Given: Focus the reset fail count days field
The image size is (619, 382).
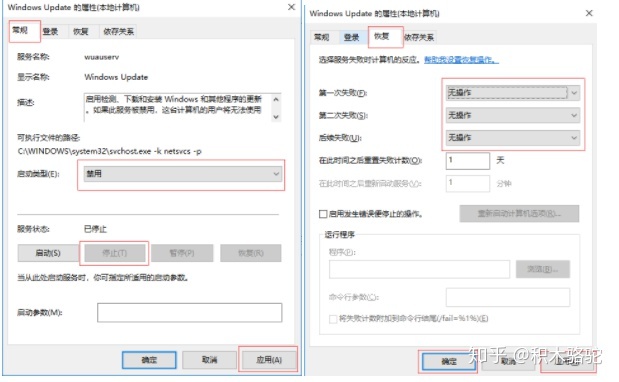Looking at the screenshot, I should 468,161.
